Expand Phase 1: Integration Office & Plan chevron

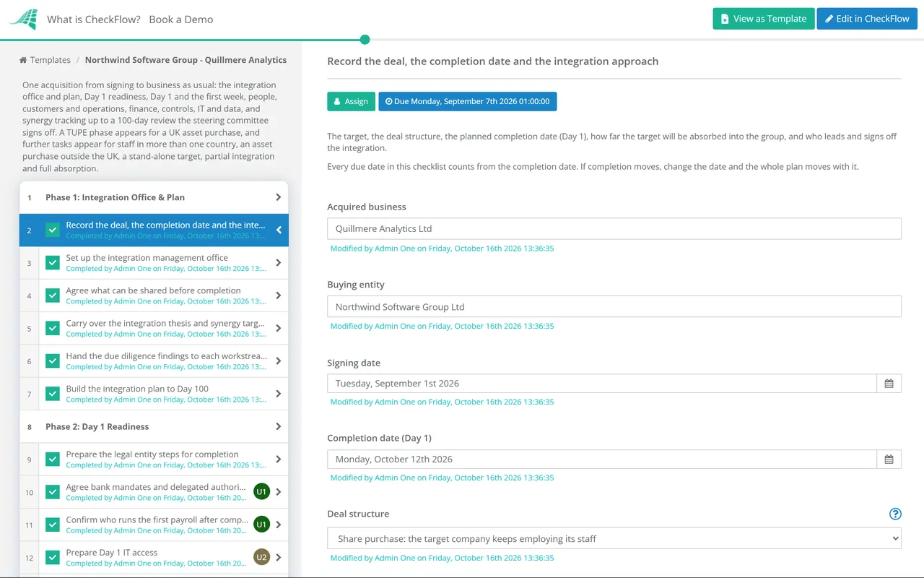[279, 197]
